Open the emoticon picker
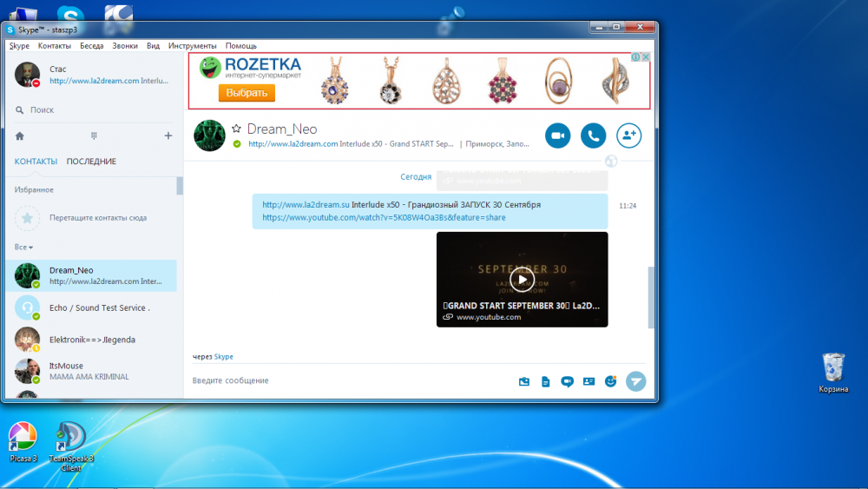Image resolution: width=868 pixels, height=489 pixels. [x=610, y=381]
